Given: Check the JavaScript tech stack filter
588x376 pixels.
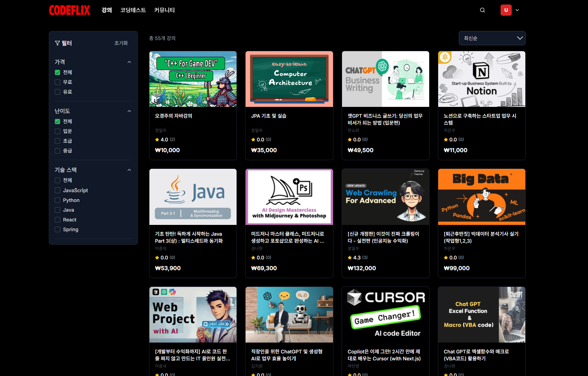Looking at the screenshot, I should point(57,190).
